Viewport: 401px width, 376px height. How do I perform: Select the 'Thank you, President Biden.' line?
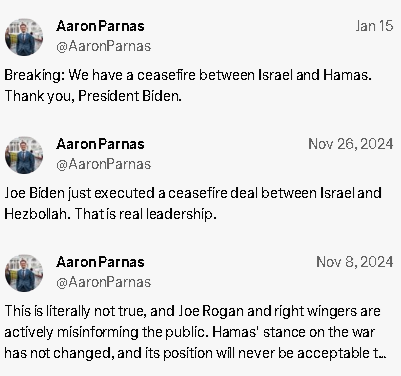click(x=93, y=96)
